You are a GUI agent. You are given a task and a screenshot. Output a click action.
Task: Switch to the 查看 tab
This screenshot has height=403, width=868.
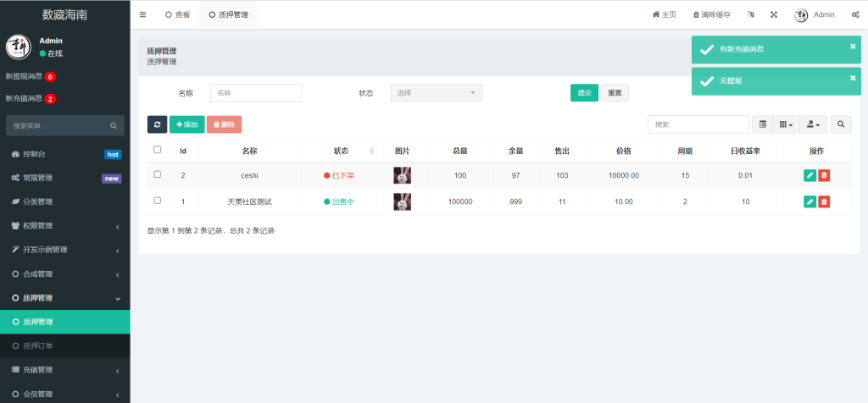pos(177,14)
